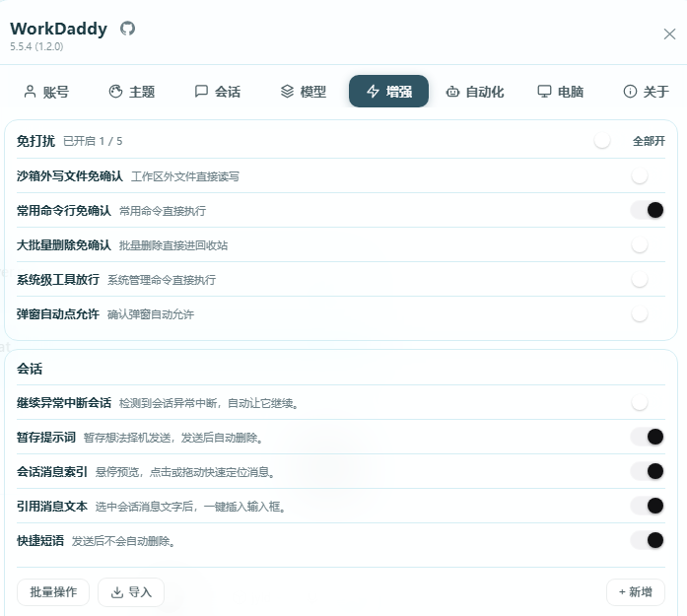
Task: Enable 大批量删除免确认 toggle
Action: (648, 244)
